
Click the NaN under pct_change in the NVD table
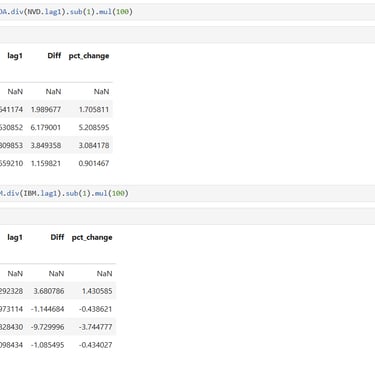pyautogui.click(x=101, y=91)
